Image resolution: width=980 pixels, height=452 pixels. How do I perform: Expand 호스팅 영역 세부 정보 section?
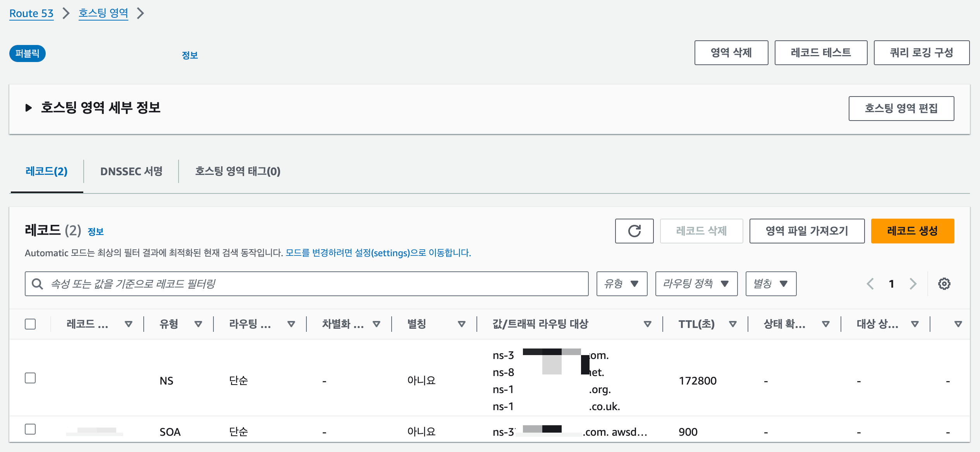tap(28, 108)
